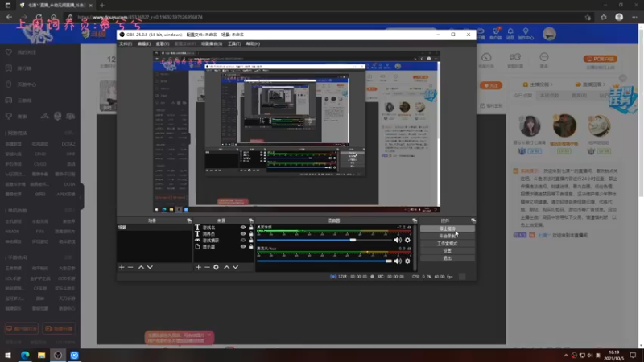
Task: Remove scene using minus icon in Scenes
Action: point(130,267)
